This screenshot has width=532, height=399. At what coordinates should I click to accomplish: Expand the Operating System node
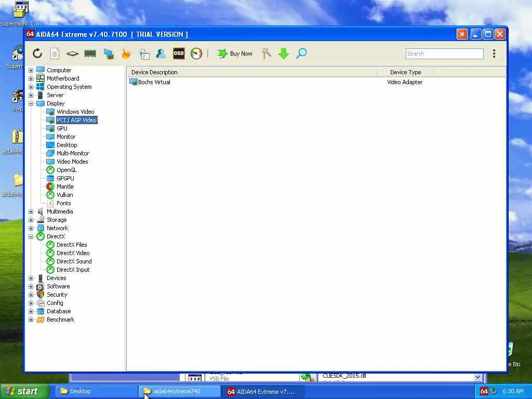point(31,87)
